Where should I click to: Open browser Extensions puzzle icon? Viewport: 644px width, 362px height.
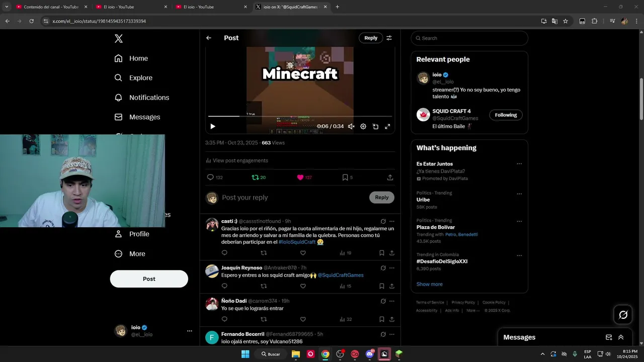[595, 21]
